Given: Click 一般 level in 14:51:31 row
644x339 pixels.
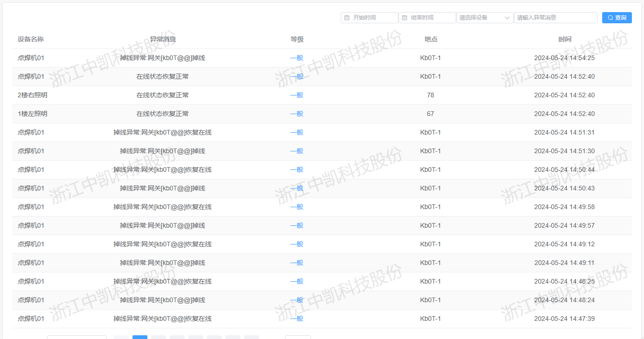Looking at the screenshot, I should [297, 132].
